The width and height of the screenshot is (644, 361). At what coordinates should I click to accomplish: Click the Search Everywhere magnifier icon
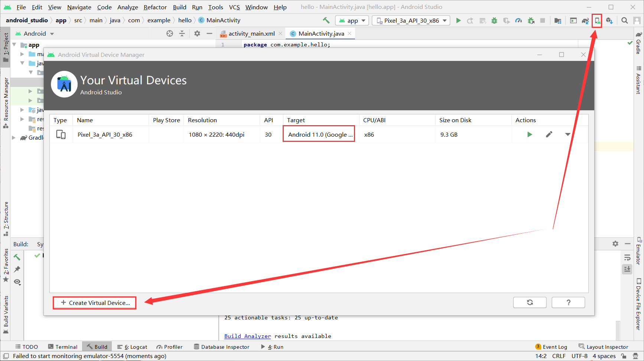tap(625, 20)
